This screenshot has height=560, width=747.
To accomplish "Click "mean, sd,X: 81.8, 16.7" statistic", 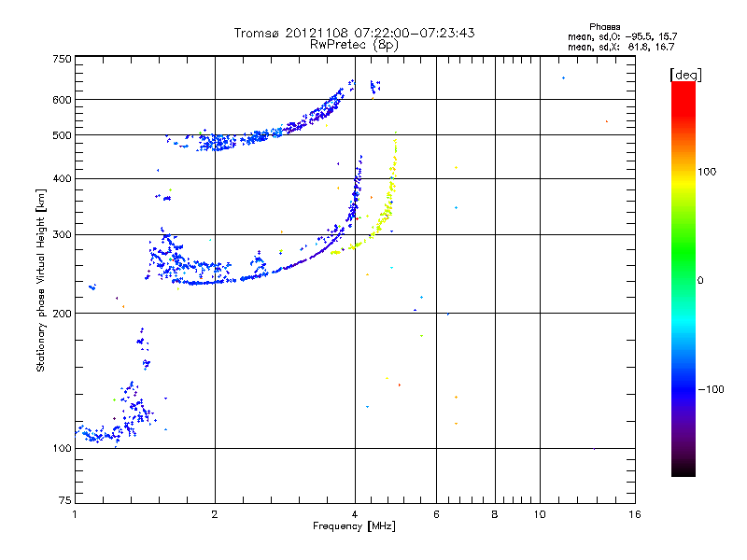I will click(x=621, y=47).
